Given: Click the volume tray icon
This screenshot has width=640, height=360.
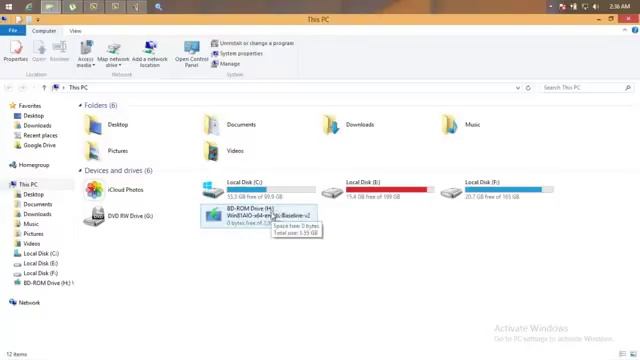Looking at the screenshot, I should [596, 7].
